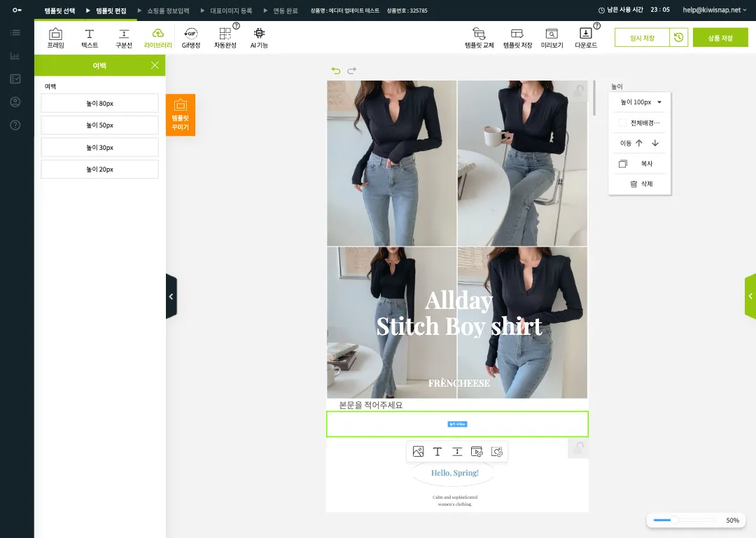The width and height of the screenshot is (756, 538).
Task: Click the 상품 저장 button
Action: coord(720,38)
